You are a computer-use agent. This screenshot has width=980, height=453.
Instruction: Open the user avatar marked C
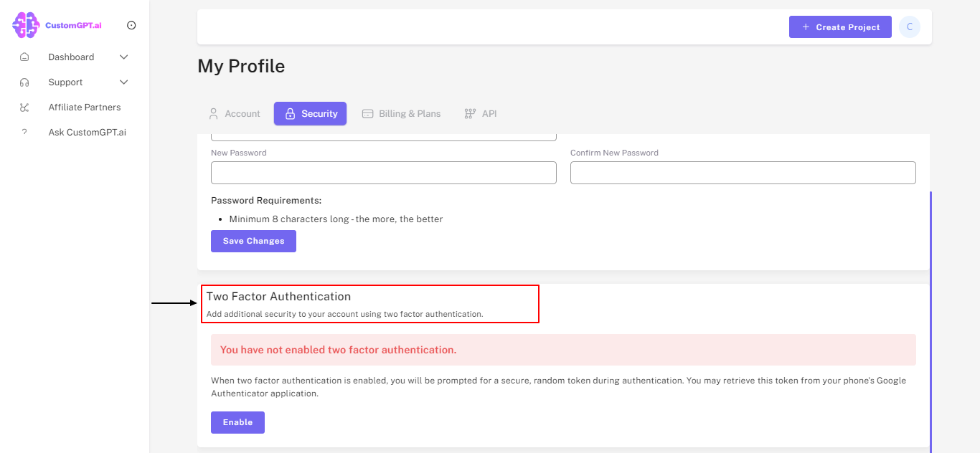pyautogui.click(x=909, y=27)
